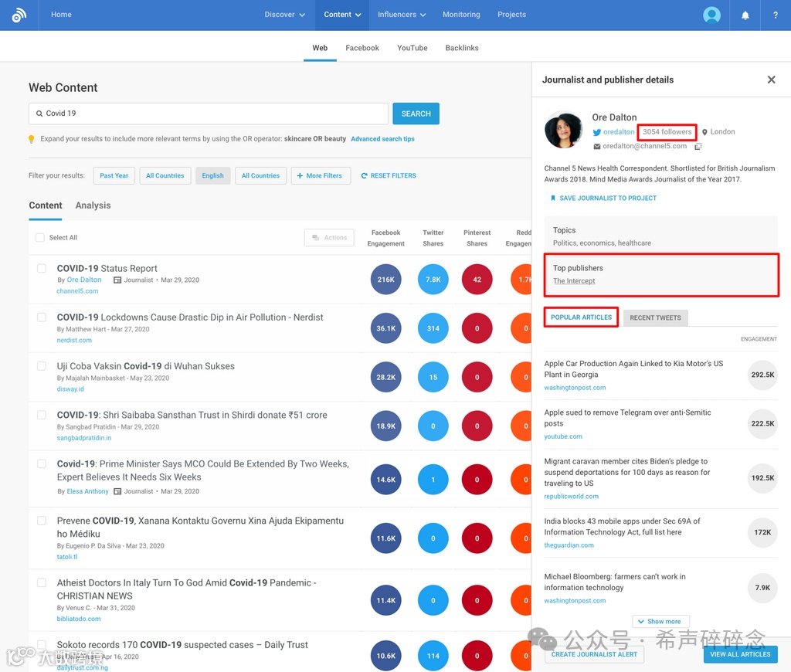Image resolution: width=791 pixels, height=672 pixels.
Task: Close the journalist details panel
Action: point(771,80)
